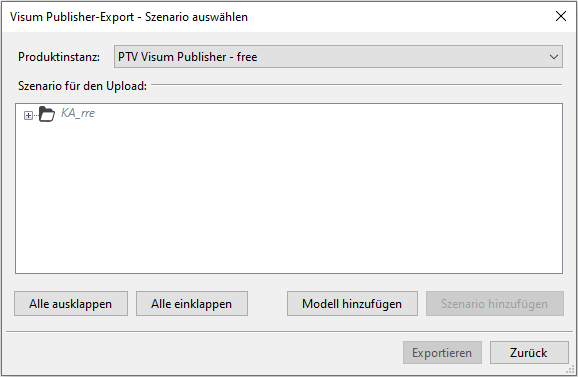578x377 pixels.
Task: Click the Alle ausklappen button
Action: point(71,304)
